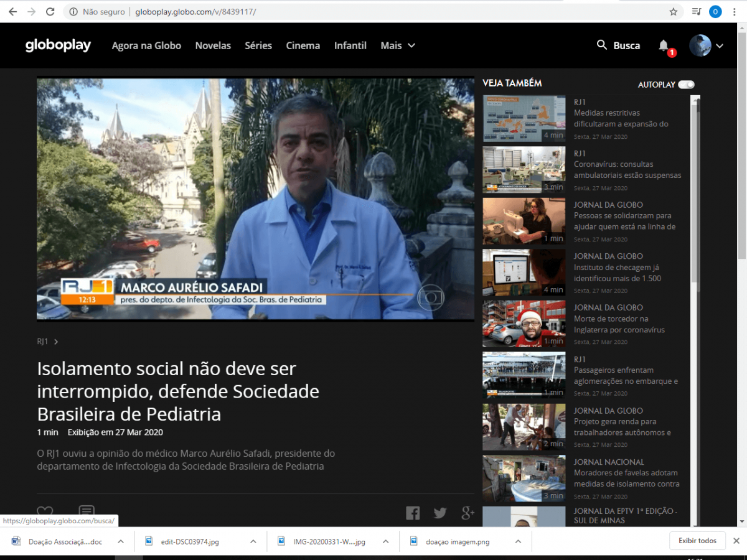Click the globoplay logo
The image size is (747, 560).
pyautogui.click(x=58, y=45)
